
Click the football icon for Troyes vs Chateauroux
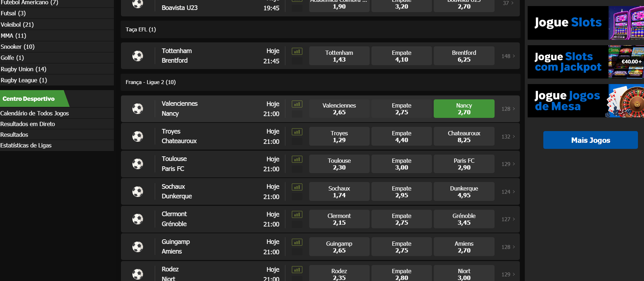click(x=138, y=136)
